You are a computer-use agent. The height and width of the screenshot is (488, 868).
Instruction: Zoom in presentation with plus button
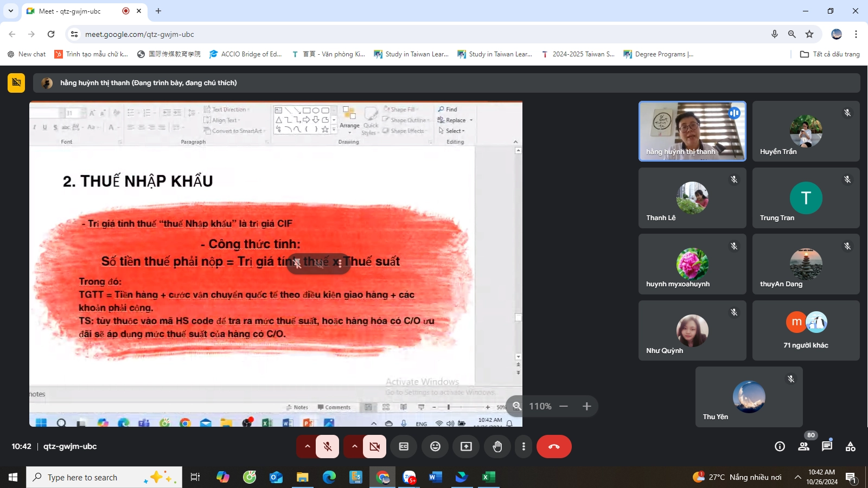[586, 406]
